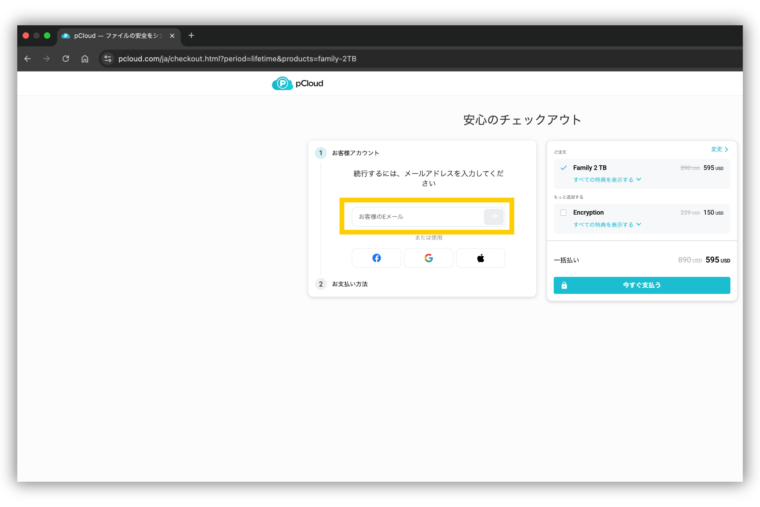Sign in with the Google icon
The image size is (760, 507).
428,258
